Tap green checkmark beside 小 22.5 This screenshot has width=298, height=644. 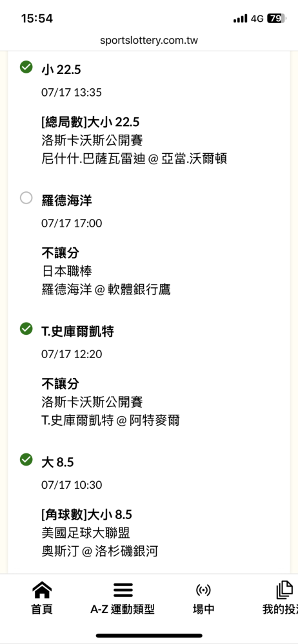pos(26,66)
